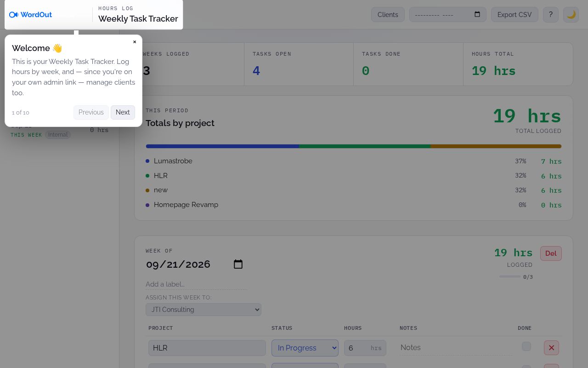The width and height of the screenshot is (588, 368).
Task: Open the JTI Consulting client dropdown
Action: (204, 310)
